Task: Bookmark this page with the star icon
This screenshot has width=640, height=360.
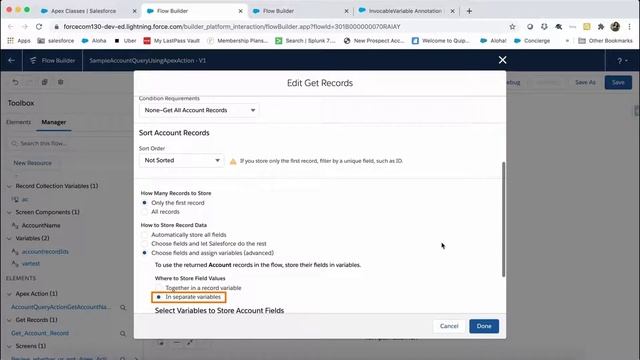Action: 512,27
